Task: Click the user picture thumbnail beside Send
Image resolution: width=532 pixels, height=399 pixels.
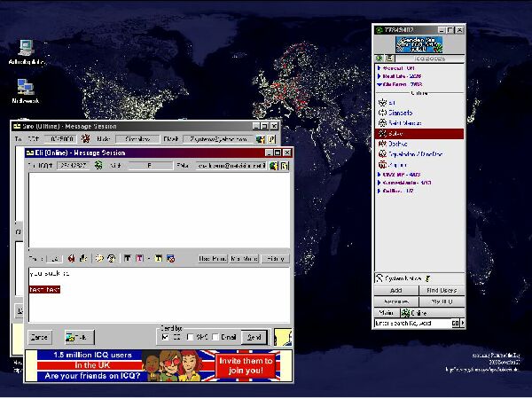Action: tap(283, 337)
